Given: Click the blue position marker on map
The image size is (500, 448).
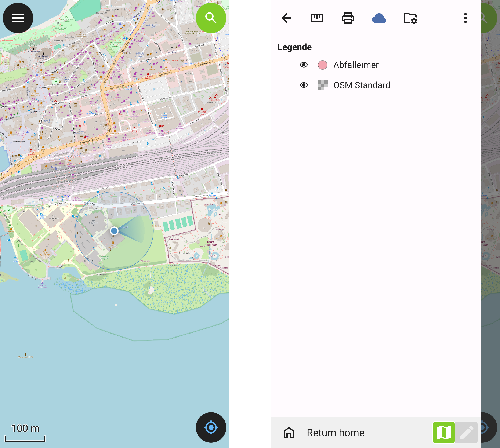Looking at the screenshot, I should [114, 231].
